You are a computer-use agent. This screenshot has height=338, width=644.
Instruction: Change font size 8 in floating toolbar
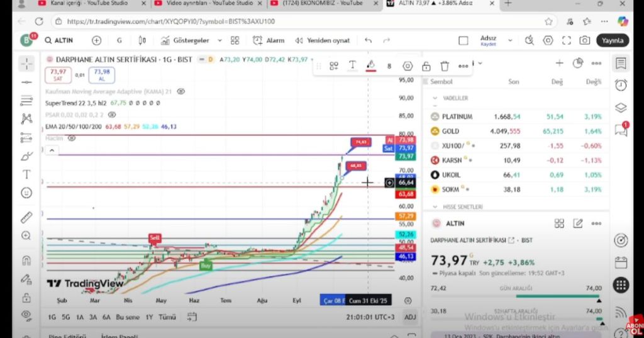click(x=389, y=66)
